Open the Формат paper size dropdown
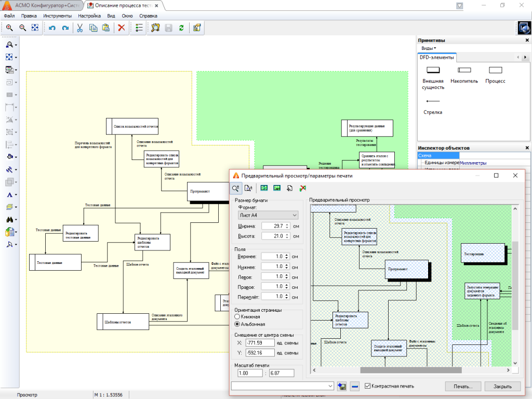The height and width of the screenshot is (399, 532). (268, 215)
